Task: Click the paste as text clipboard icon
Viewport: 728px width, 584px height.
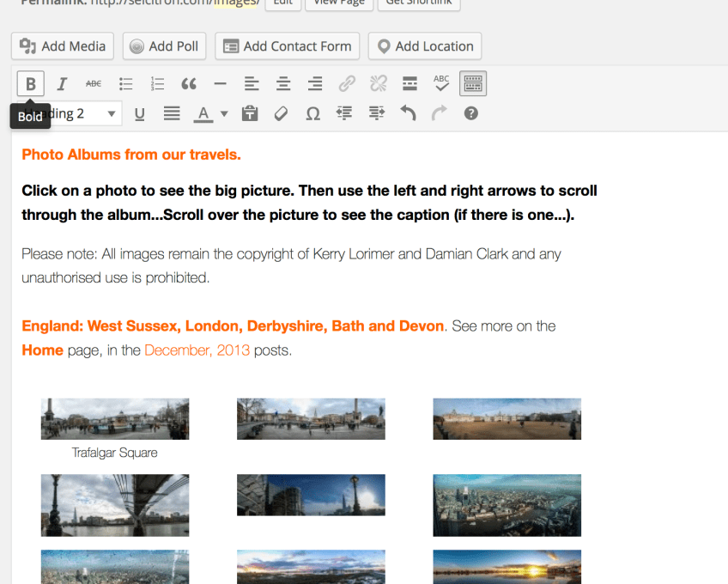Action: pos(250,113)
